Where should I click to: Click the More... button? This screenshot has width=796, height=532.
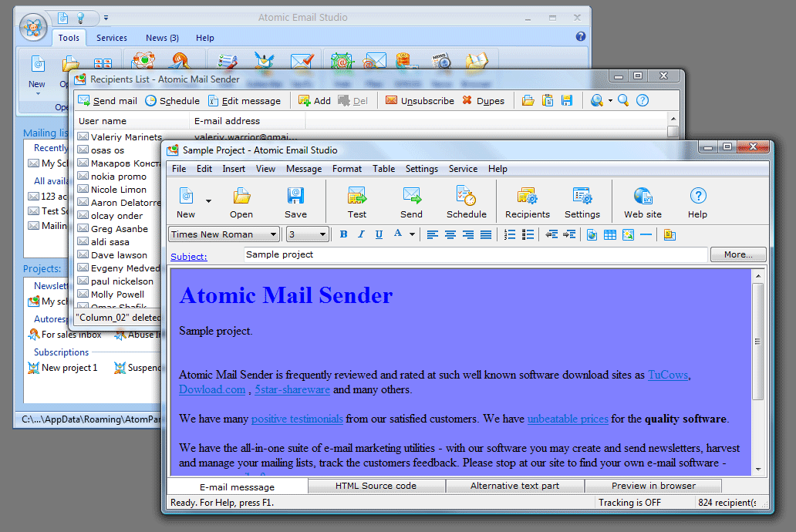click(738, 255)
